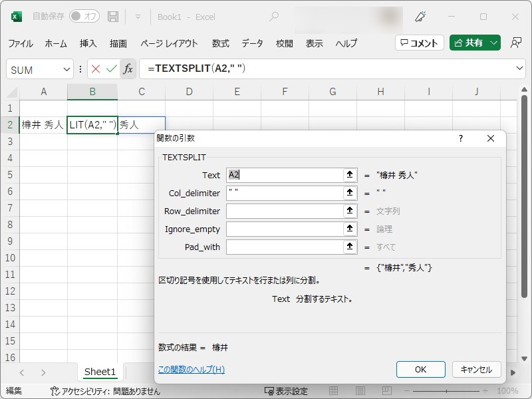The image size is (532, 399).
Task: Click the OK button in the function dialog
Action: coord(420,369)
